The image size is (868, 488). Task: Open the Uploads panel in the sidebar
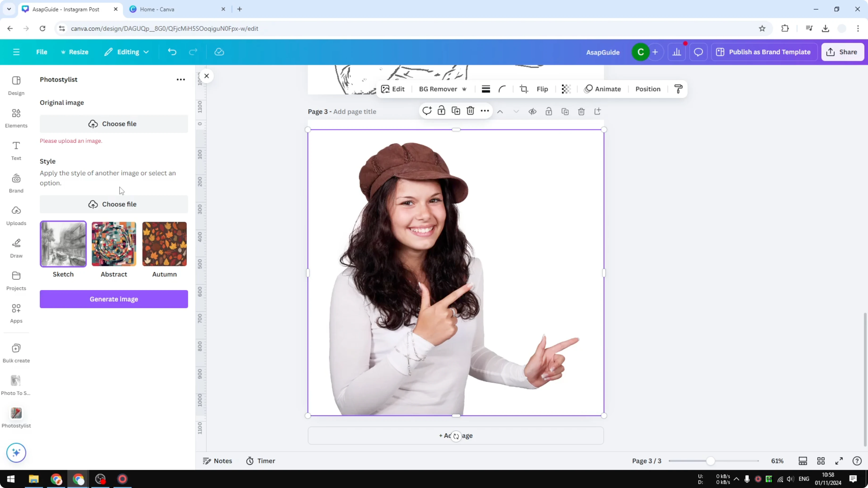pyautogui.click(x=16, y=215)
